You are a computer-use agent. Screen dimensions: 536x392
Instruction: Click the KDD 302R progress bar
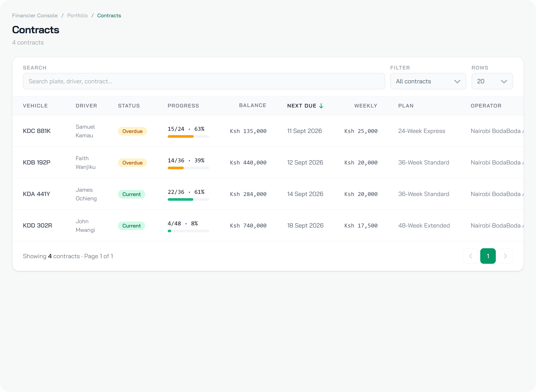tap(188, 231)
